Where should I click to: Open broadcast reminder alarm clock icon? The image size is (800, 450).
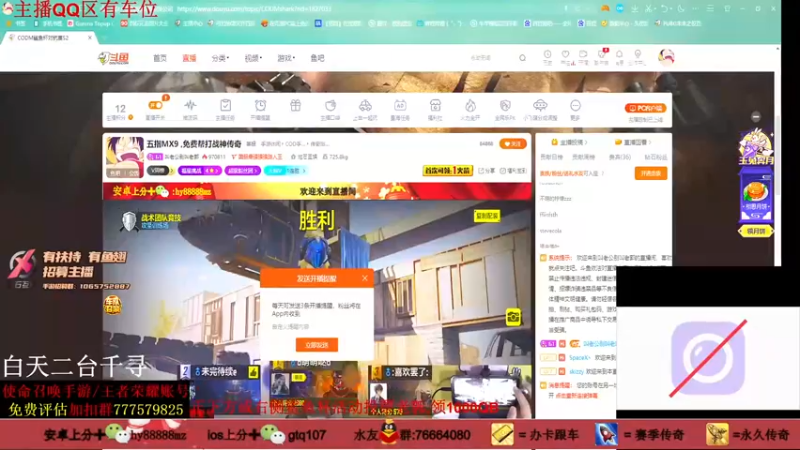(260, 106)
